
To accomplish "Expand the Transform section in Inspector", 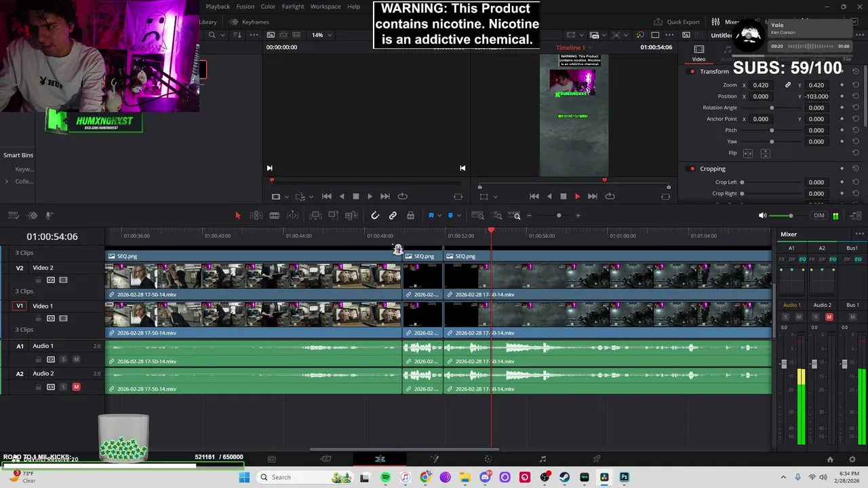I will click(x=714, y=71).
